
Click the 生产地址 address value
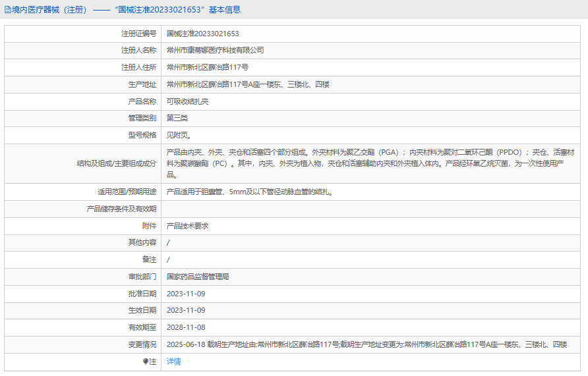click(247, 84)
